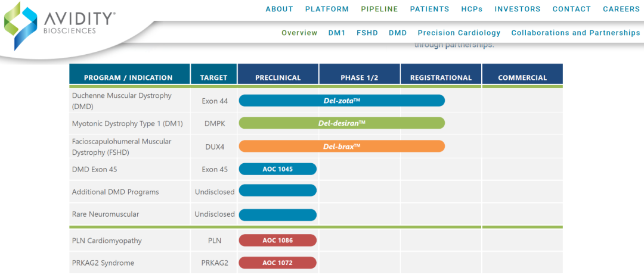
Task: Click the red AOC 1086 bar
Action: point(278,241)
